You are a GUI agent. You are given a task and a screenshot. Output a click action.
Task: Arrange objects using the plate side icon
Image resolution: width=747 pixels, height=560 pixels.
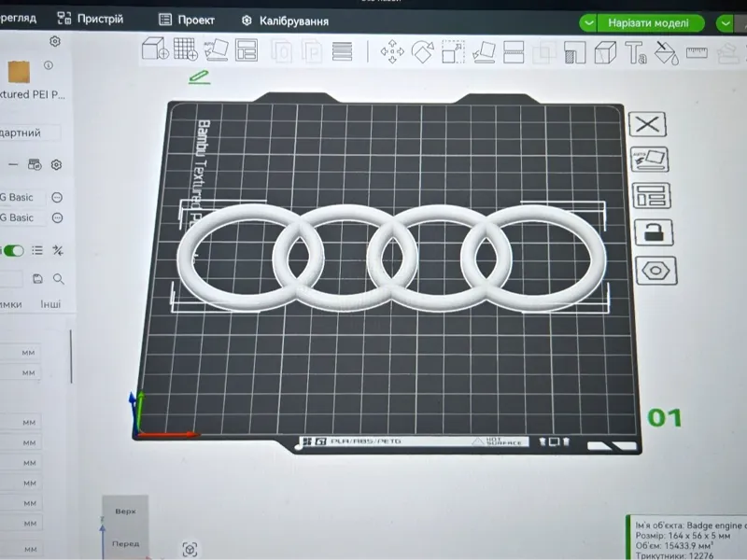click(651, 196)
